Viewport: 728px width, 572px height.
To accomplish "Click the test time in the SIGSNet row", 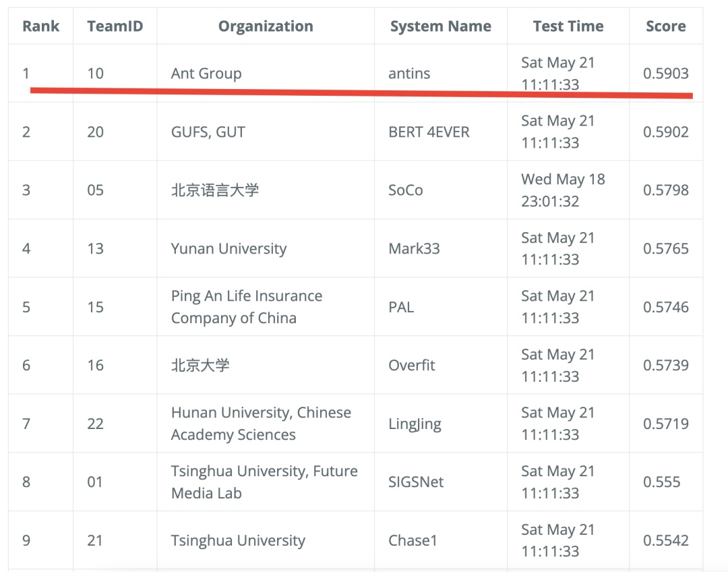I will click(x=557, y=482).
